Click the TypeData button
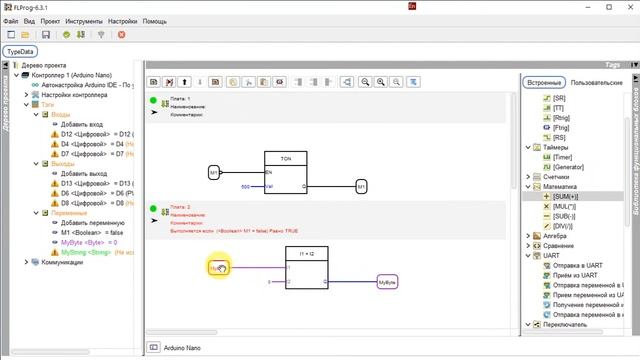The height and width of the screenshot is (360, 640). coord(20,52)
